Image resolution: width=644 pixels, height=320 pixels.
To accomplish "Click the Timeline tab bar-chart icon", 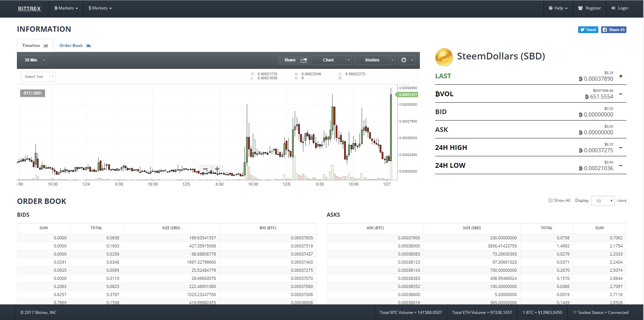I will [x=46, y=46].
